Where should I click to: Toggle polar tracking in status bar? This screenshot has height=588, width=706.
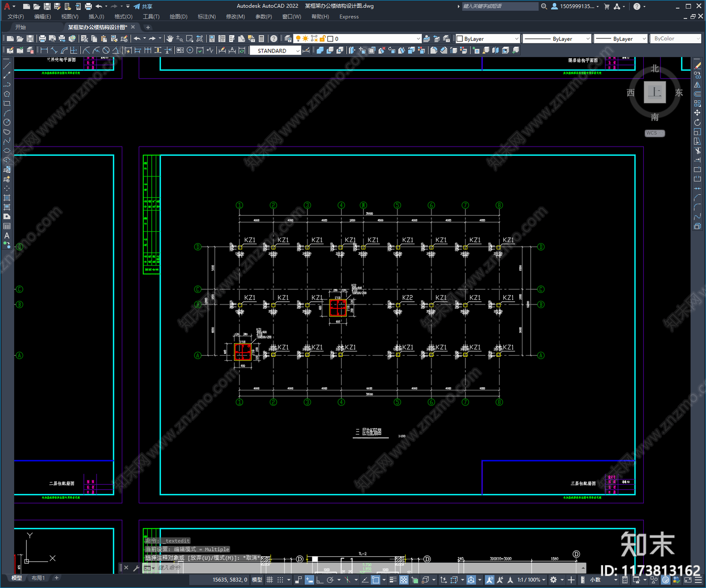pos(330,580)
